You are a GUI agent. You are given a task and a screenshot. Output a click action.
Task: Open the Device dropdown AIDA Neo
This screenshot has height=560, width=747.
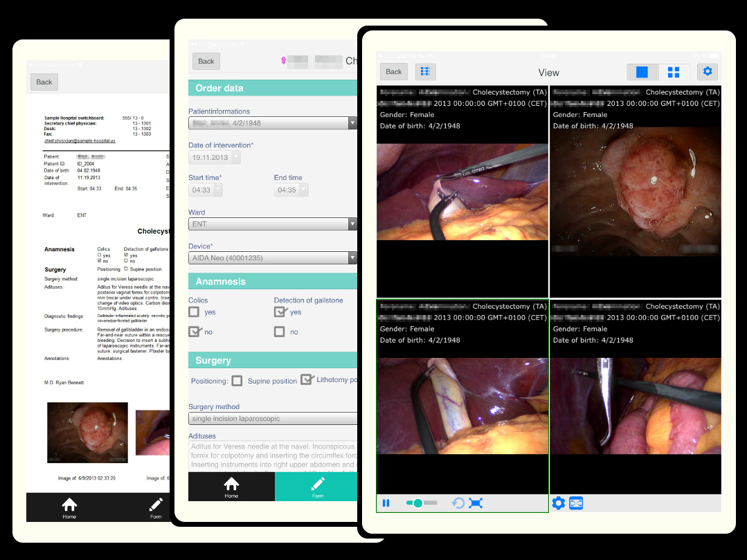(273, 258)
